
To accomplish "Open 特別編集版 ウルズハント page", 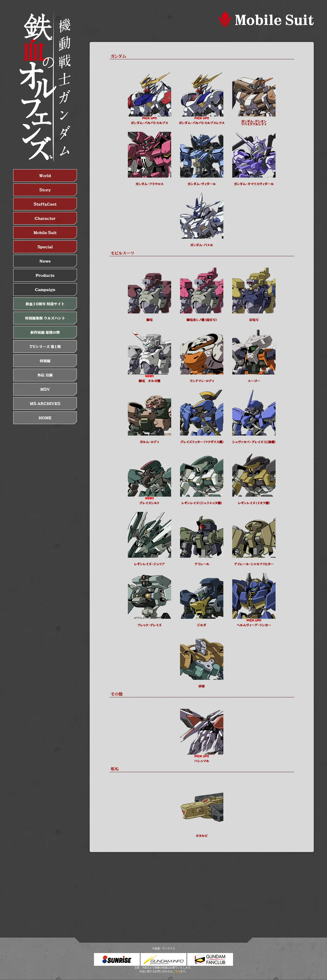I will tap(45, 318).
